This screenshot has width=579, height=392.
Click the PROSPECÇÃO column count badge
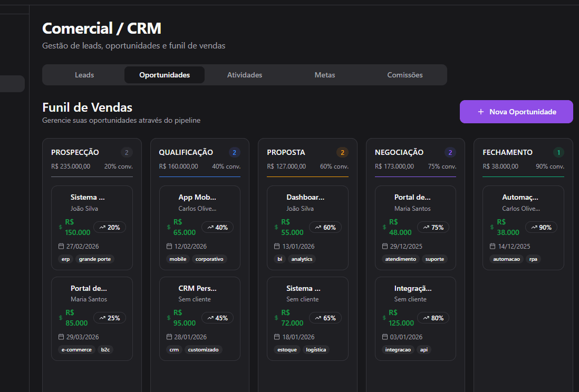coord(127,152)
